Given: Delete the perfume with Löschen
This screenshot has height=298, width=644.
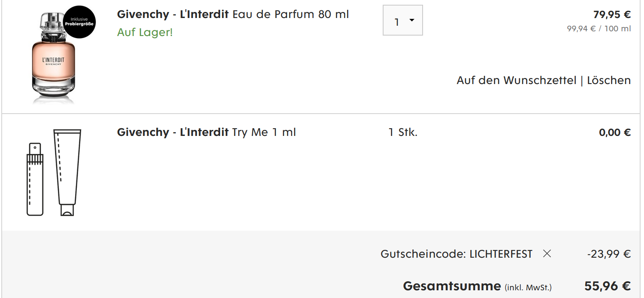Looking at the screenshot, I should (x=608, y=80).
